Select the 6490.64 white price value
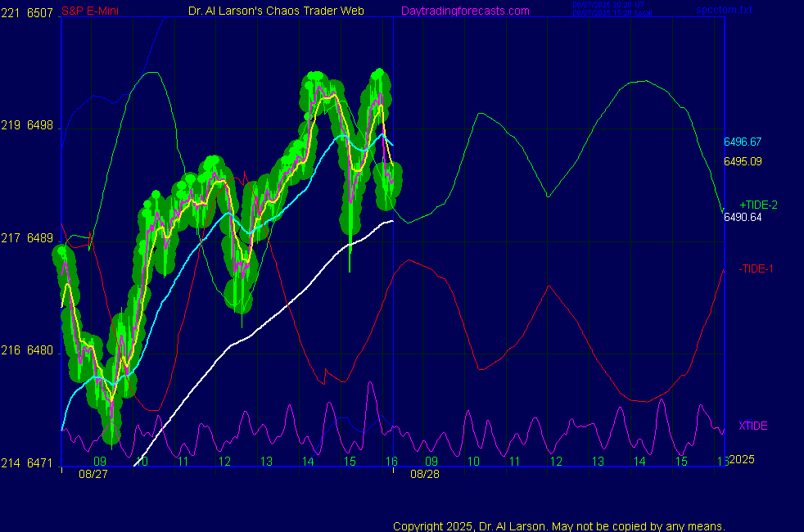The height and width of the screenshot is (532, 804). click(743, 217)
